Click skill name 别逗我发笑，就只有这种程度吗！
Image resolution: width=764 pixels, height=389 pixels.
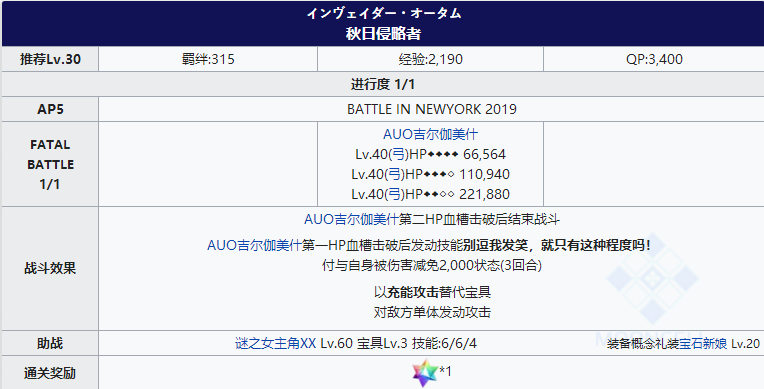point(557,245)
